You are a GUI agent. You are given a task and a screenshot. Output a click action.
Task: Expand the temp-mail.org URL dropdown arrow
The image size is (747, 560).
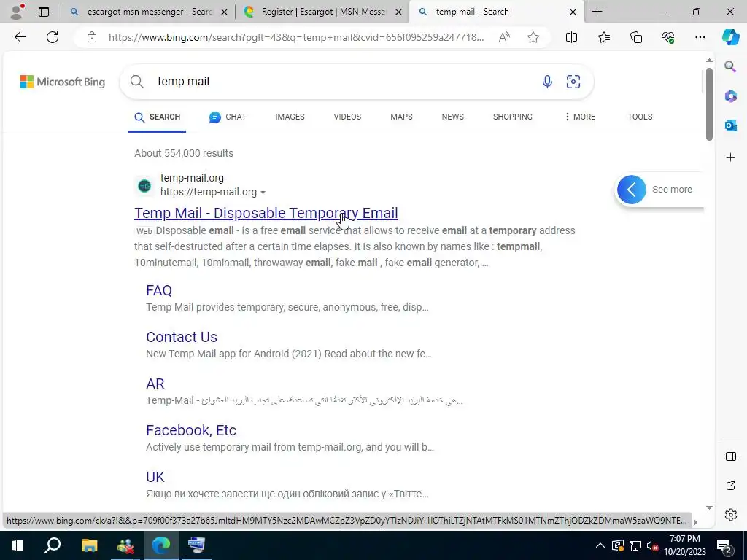pyautogui.click(x=263, y=192)
